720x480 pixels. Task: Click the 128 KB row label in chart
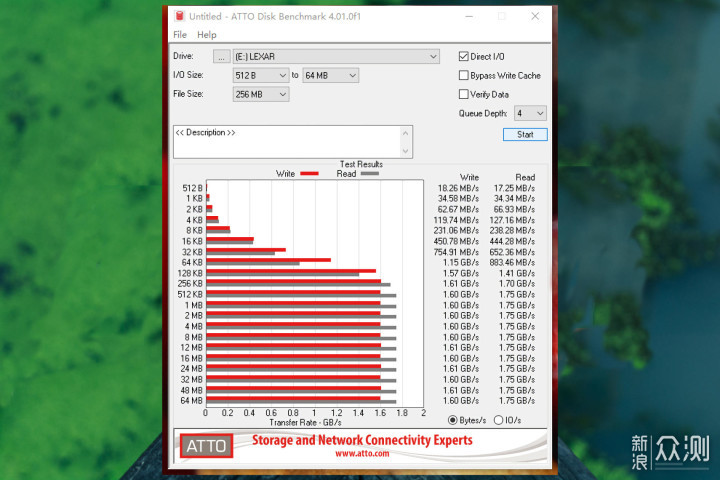click(x=190, y=273)
